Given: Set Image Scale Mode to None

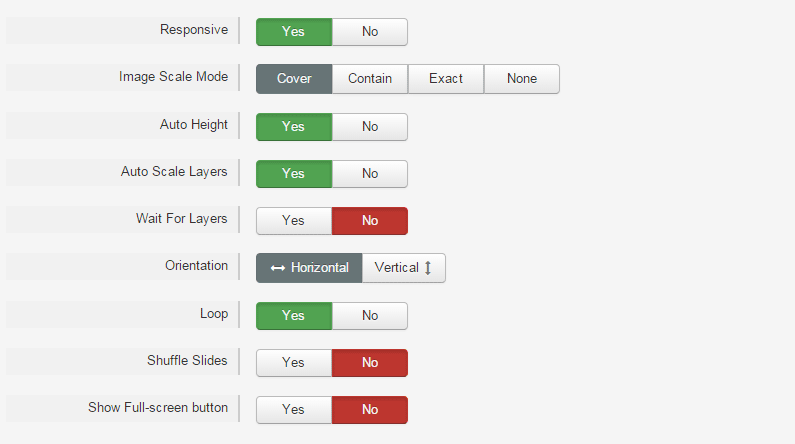Looking at the screenshot, I should (522, 79).
